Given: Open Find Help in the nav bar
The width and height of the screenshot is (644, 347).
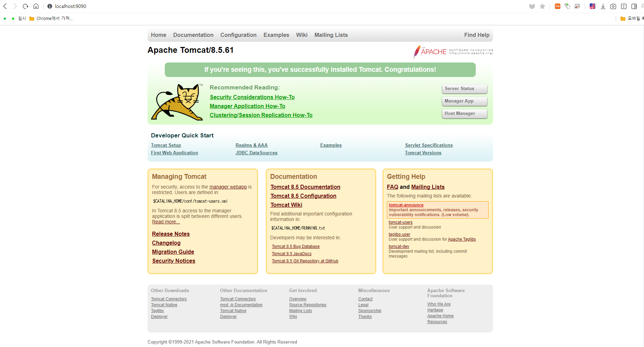Looking at the screenshot, I should (x=477, y=35).
